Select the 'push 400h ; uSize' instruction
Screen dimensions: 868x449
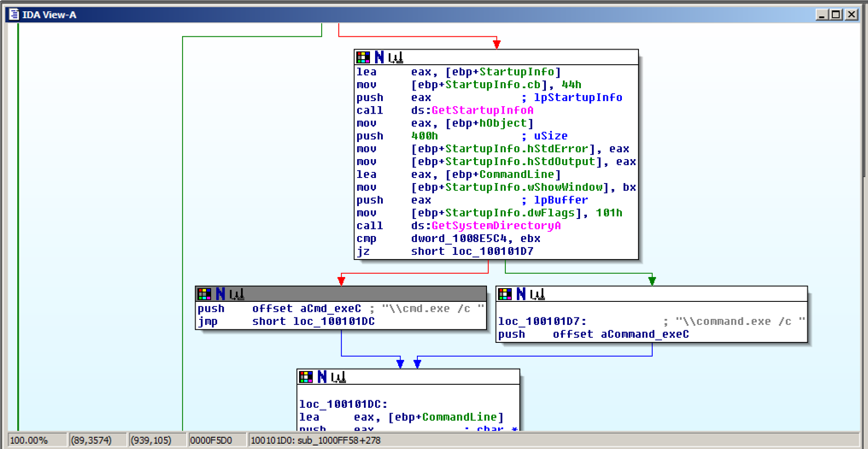point(461,136)
